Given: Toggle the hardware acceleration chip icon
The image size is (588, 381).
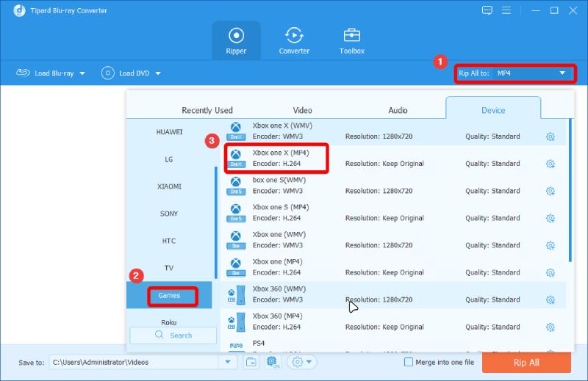Looking at the screenshot, I should click(272, 362).
